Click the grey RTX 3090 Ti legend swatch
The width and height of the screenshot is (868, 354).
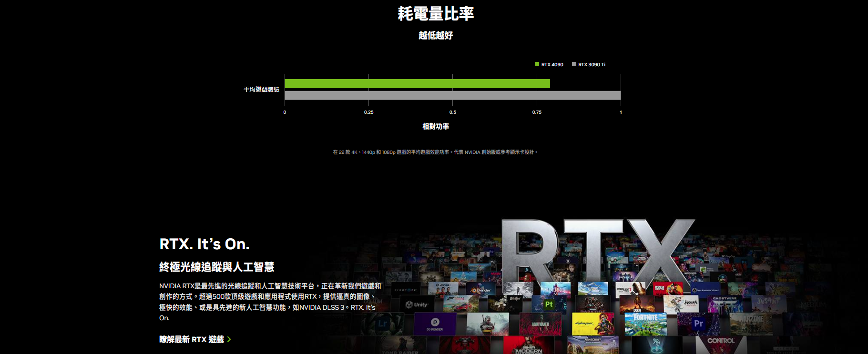(574, 64)
